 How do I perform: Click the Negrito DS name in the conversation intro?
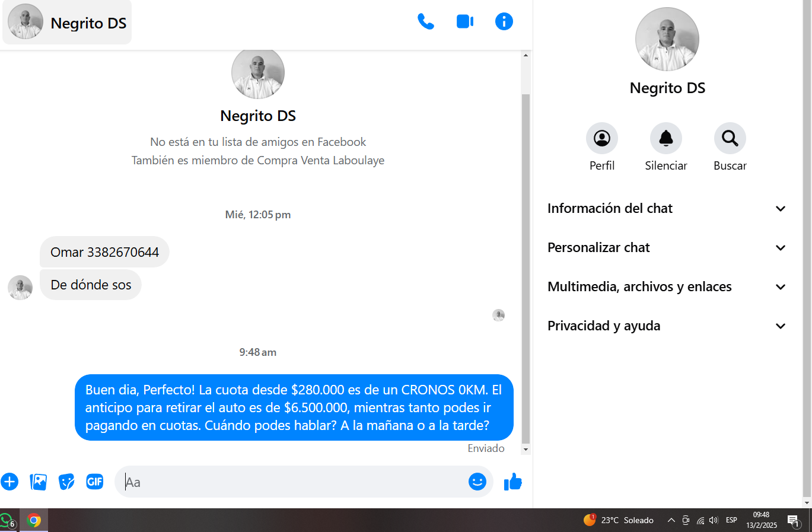tap(258, 116)
